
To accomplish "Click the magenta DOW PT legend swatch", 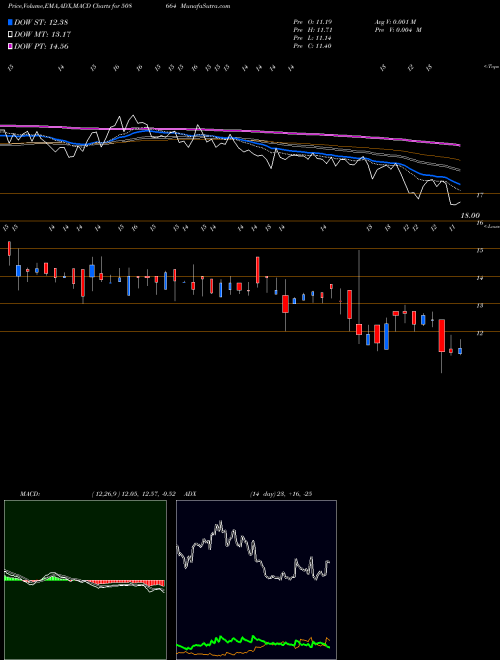I will click(x=10, y=46).
